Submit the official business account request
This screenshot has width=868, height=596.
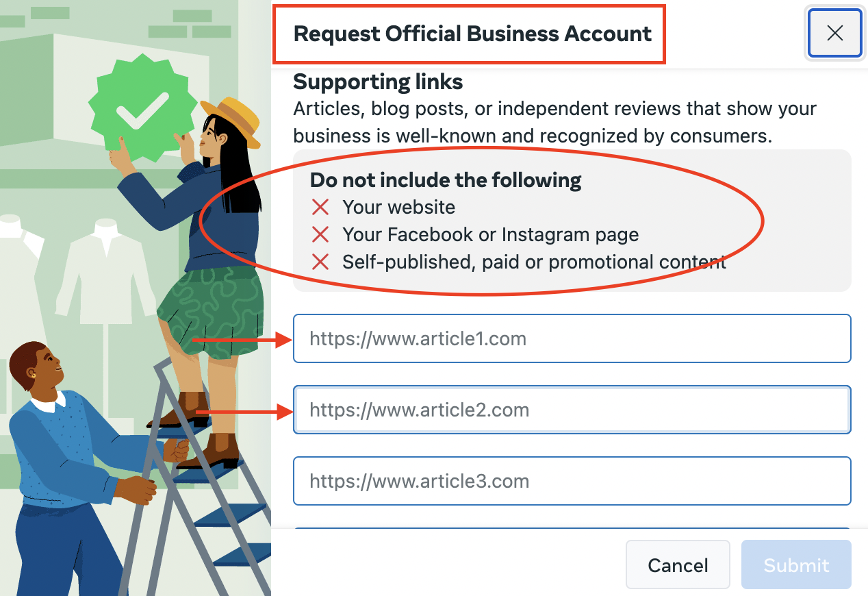(796, 564)
